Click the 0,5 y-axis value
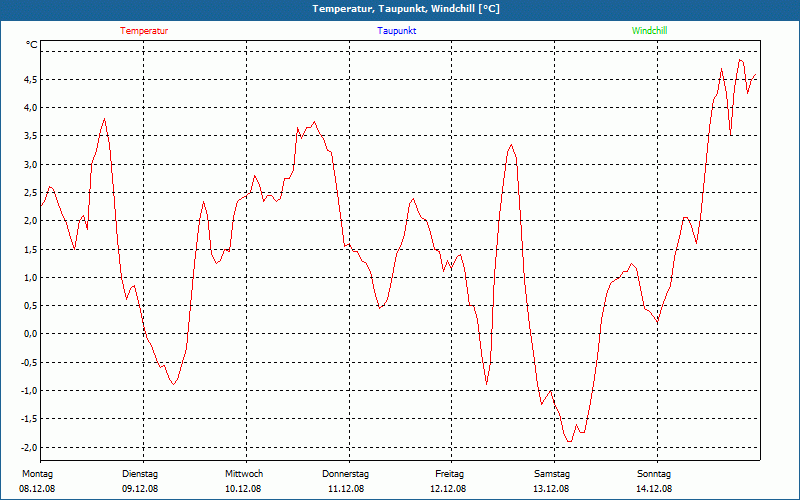This screenshot has height=500, width=800. tap(31, 306)
